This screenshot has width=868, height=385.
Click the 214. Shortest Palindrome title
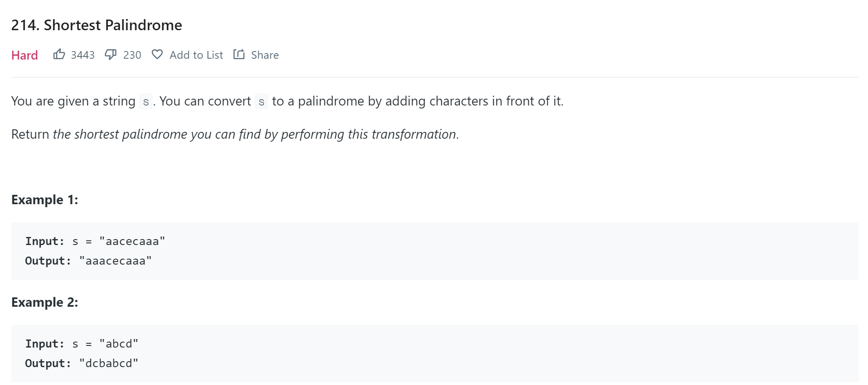click(x=97, y=25)
